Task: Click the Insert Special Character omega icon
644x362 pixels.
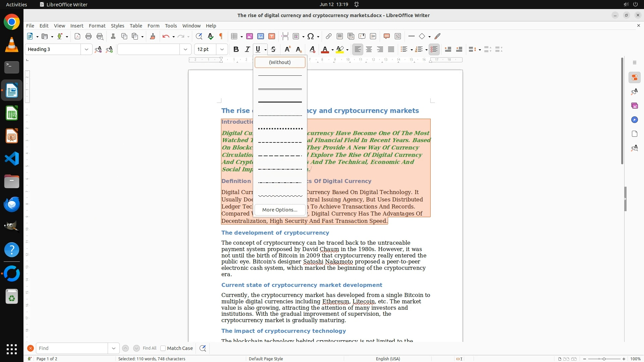Action: [x=311, y=36]
